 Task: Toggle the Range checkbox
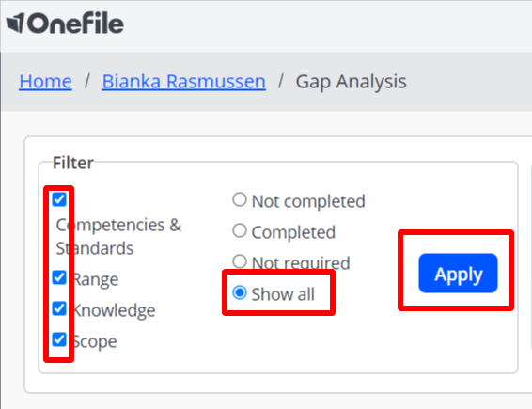pyautogui.click(x=59, y=277)
